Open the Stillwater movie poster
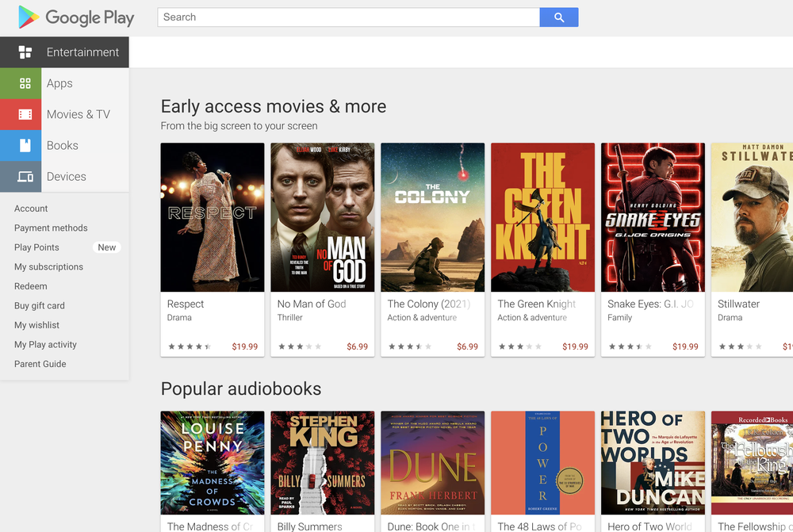This screenshot has width=793, height=532. (752, 217)
